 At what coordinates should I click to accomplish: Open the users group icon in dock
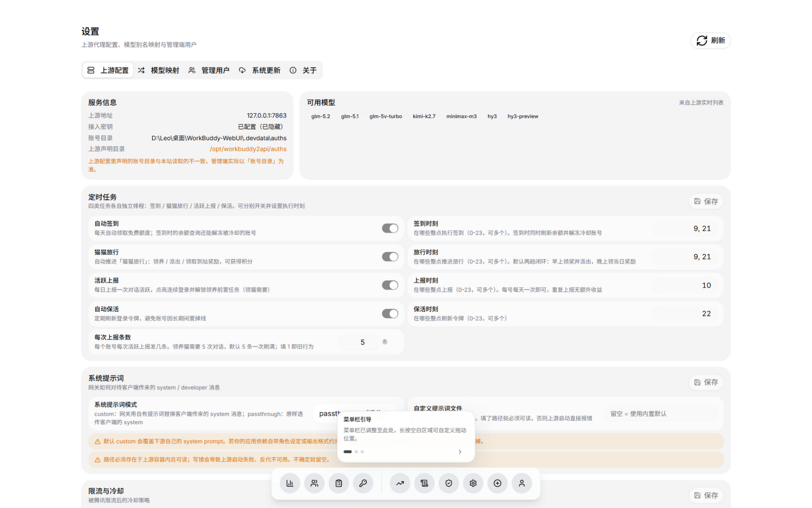(314, 483)
